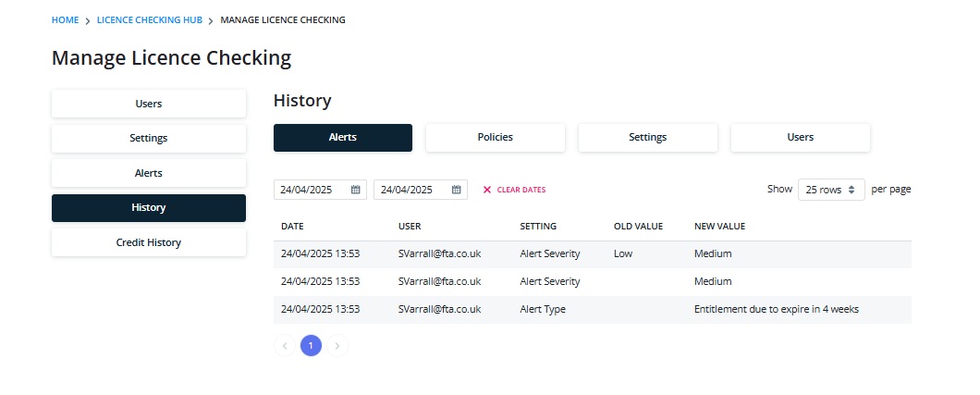Open Credit History in sidebar
Viewport: 980px width, 395px height.
pyautogui.click(x=149, y=242)
